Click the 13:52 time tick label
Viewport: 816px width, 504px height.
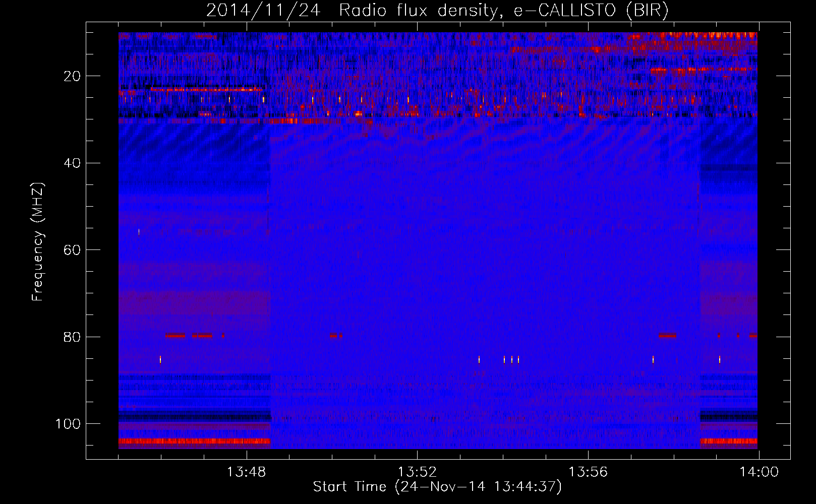417,472
